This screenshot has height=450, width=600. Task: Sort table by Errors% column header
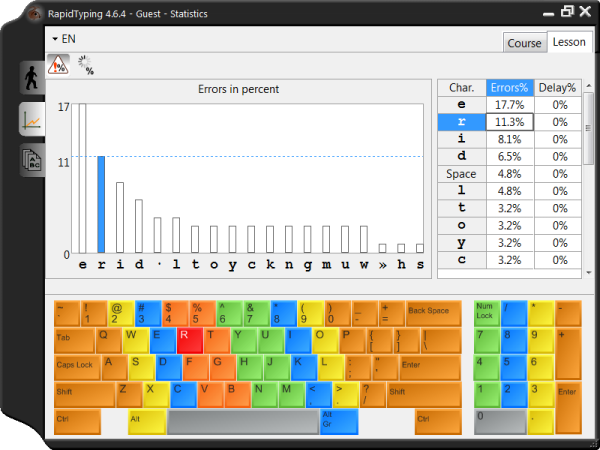[x=510, y=88]
